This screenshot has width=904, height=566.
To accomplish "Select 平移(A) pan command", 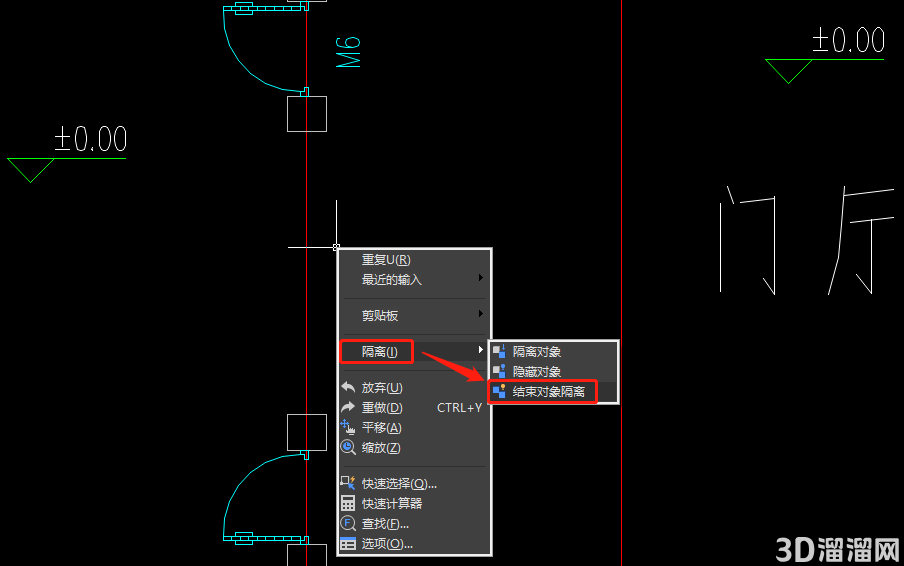I will [x=414, y=428].
